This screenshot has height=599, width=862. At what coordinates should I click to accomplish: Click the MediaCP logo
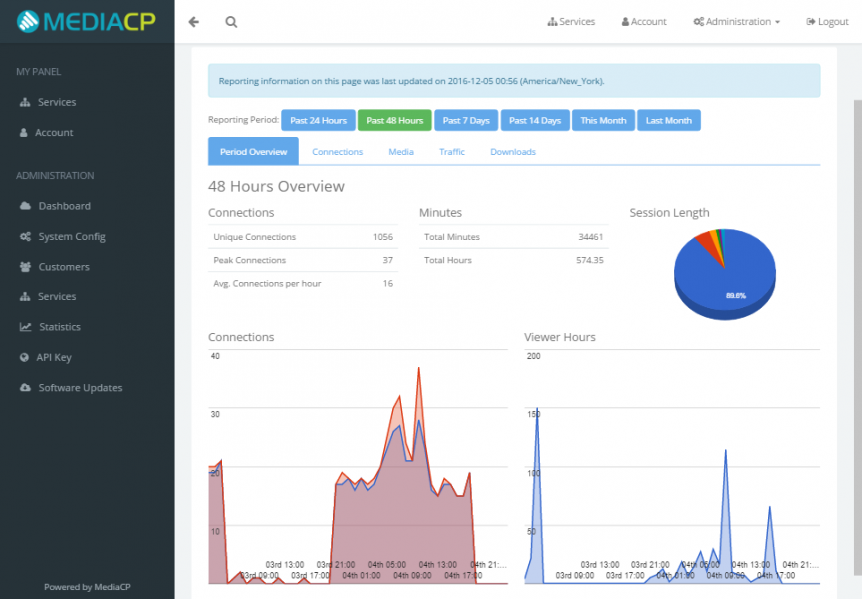pyautogui.click(x=86, y=21)
